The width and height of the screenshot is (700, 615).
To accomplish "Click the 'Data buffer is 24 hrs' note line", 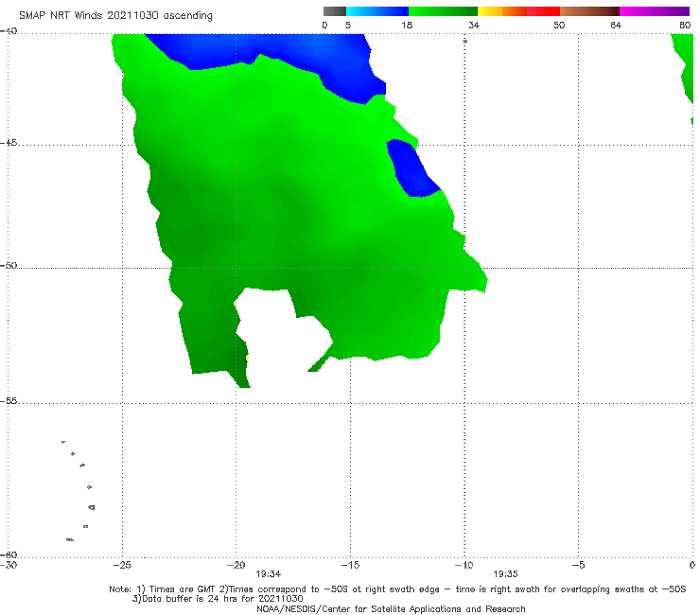I will point(218,599).
